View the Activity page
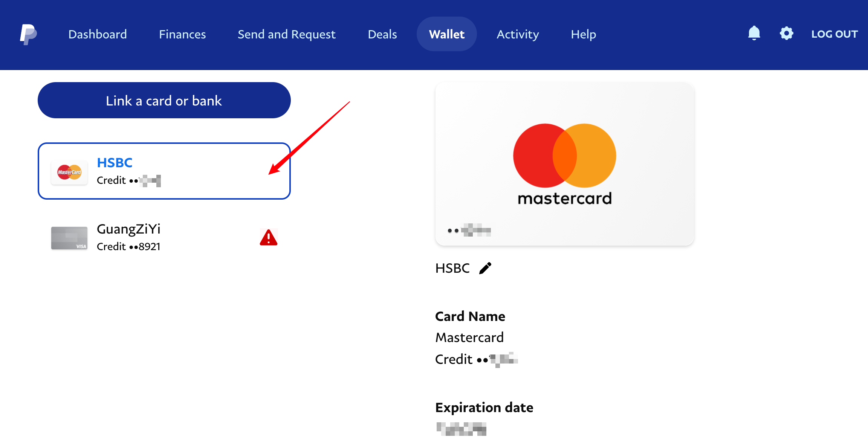Image resolution: width=868 pixels, height=443 pixels. (518, 34)
